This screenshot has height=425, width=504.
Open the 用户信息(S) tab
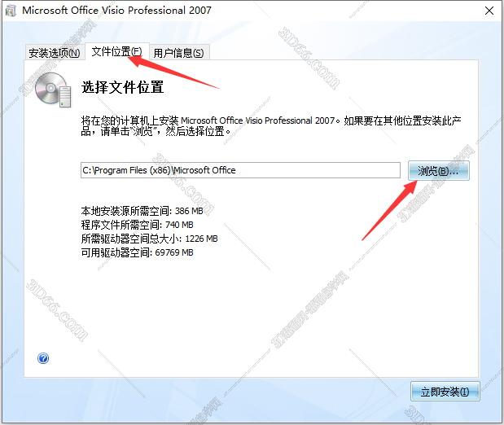click(178, 53)
